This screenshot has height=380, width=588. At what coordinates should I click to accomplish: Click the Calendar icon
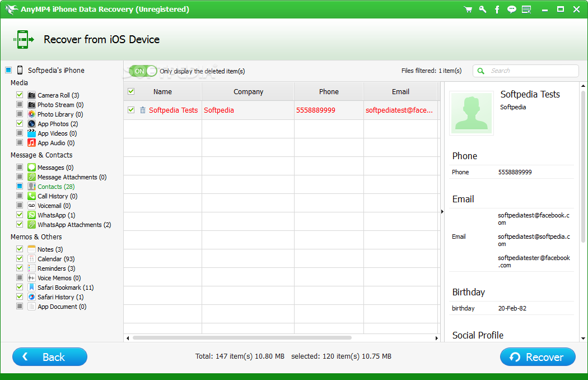31,259
